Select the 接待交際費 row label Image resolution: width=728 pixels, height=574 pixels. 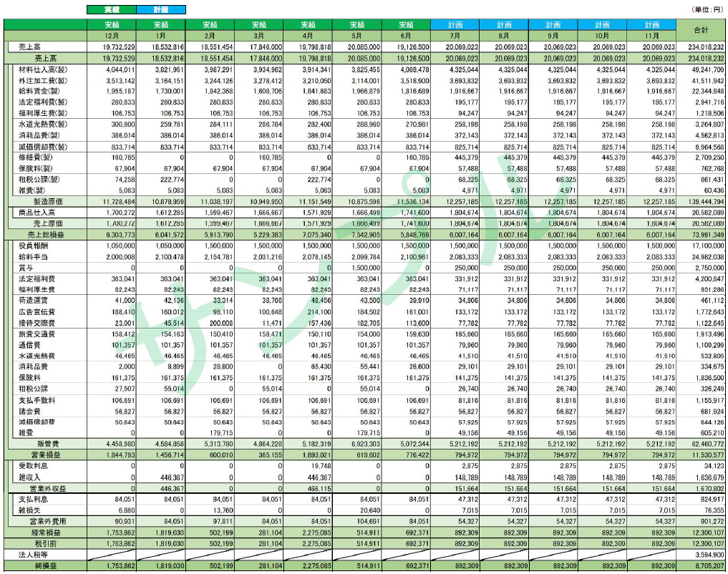coord(37,323)
